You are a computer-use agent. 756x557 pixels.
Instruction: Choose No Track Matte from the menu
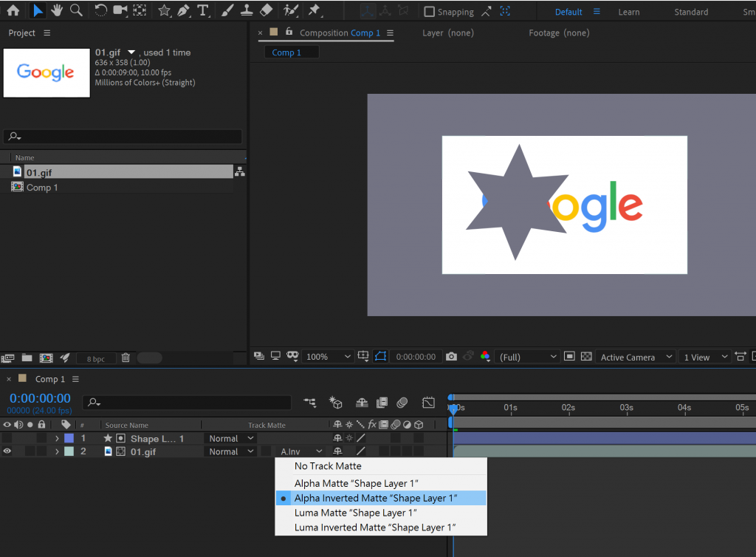(x=328, y=466)
